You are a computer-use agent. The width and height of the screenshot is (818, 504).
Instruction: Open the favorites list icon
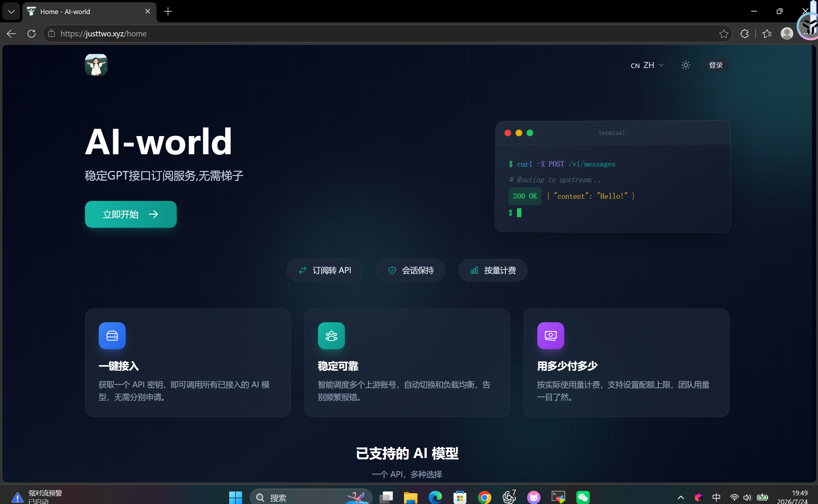point(767,34)
